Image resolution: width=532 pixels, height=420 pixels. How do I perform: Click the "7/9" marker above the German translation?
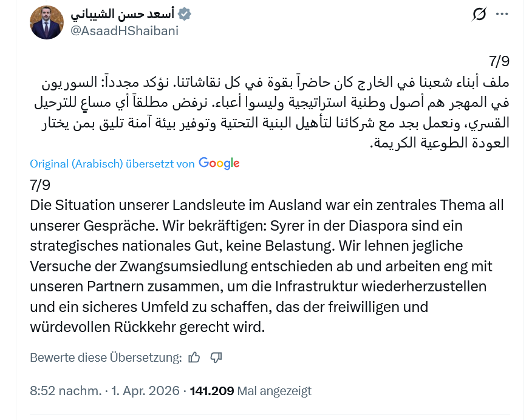(40, 185)
